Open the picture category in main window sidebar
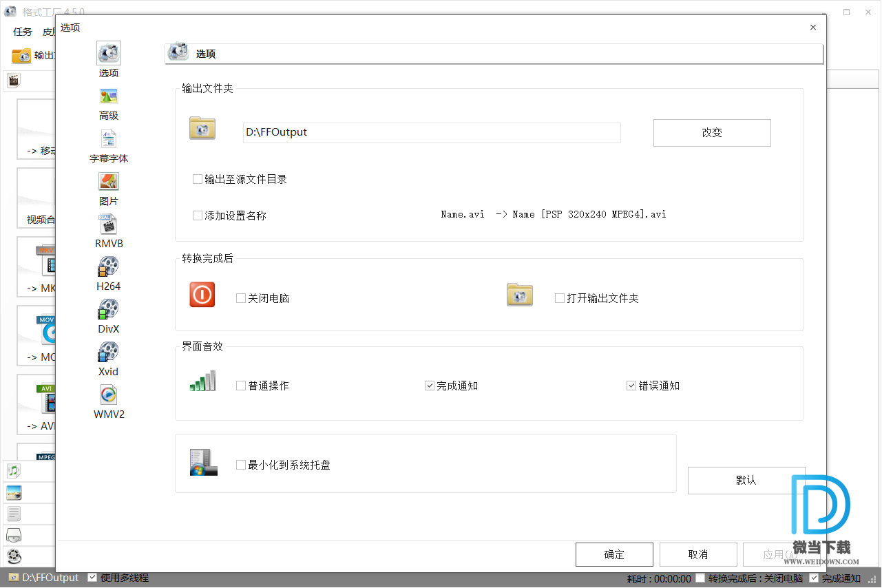882x588 pixels. (x=13, y=492)
